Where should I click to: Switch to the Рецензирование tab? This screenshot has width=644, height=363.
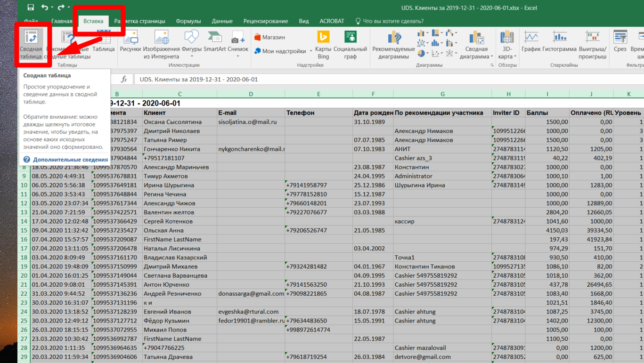(x=266, y=21)
